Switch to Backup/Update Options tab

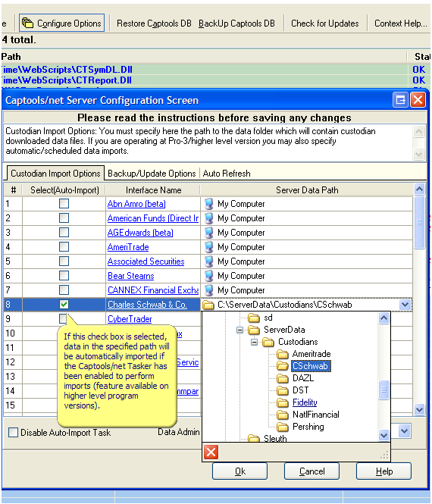pos(152,174)
